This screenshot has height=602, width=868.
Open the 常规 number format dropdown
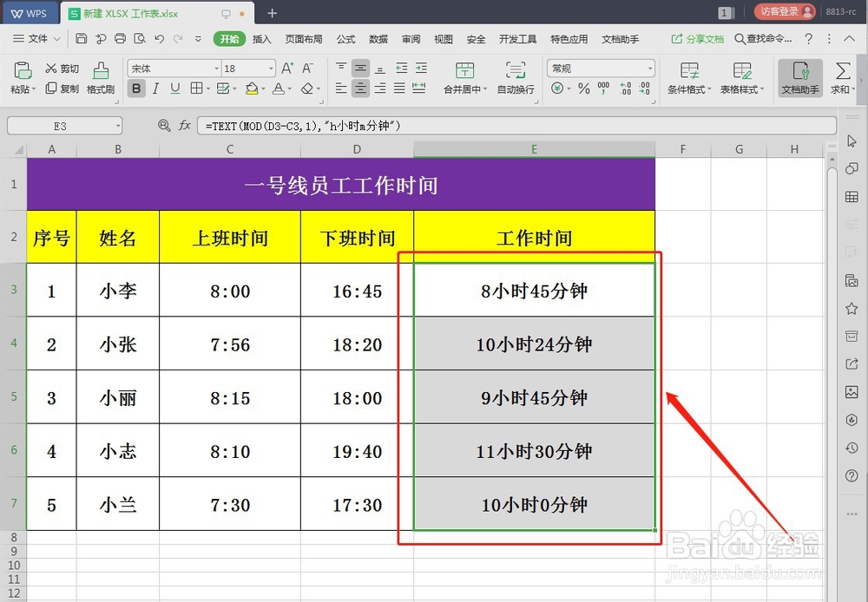pos(601,69)
